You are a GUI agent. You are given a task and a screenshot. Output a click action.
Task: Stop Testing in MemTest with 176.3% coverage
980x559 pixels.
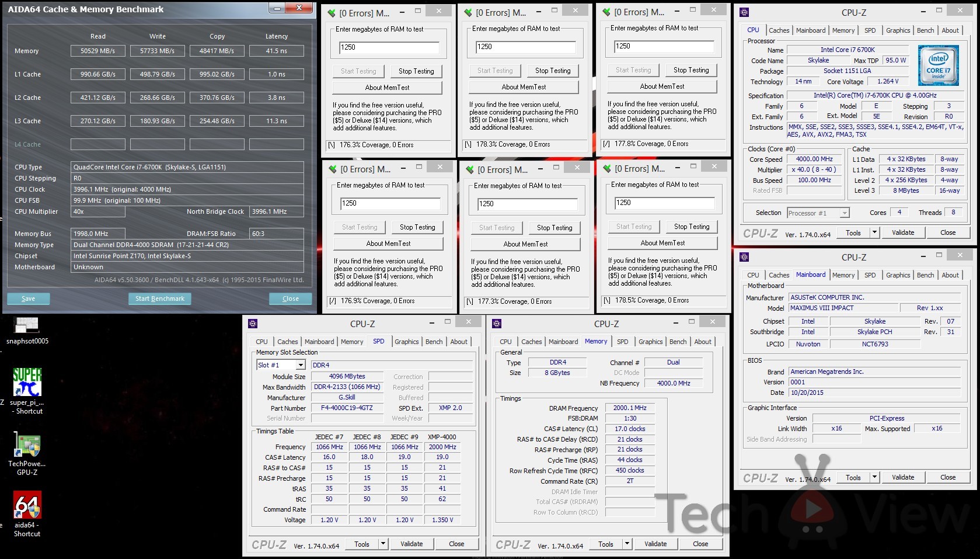[416, 71]
